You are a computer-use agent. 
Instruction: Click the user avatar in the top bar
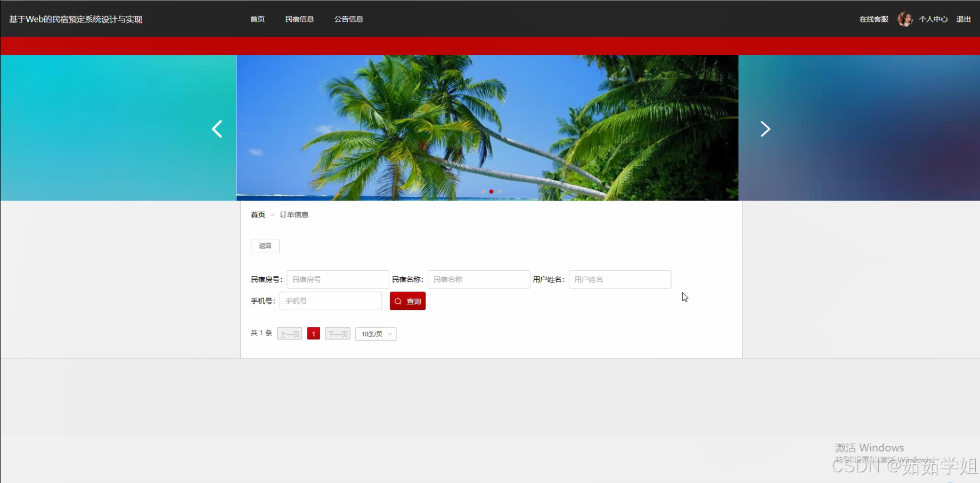[905, 19]
